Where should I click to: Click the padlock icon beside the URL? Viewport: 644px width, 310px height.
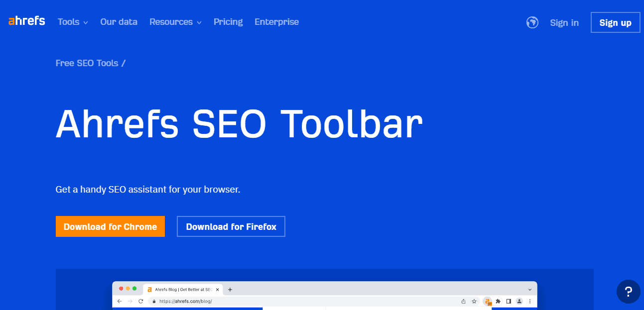[153, 301]
